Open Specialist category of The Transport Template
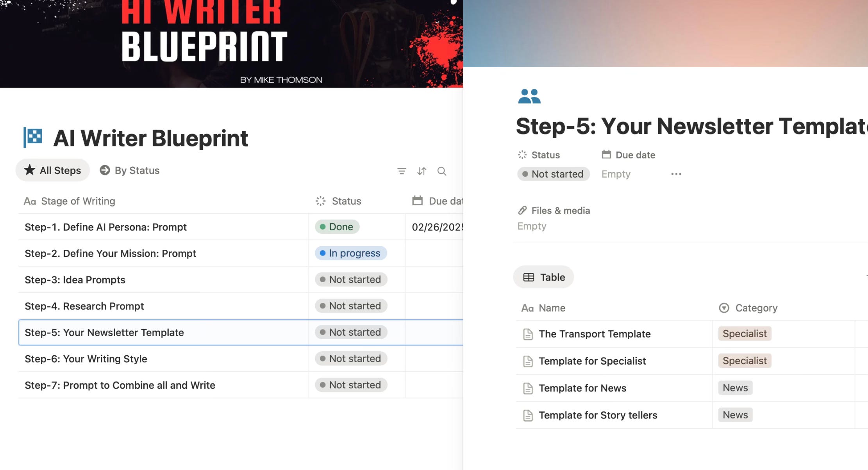Image resolution: width=868 pixels, height=470 pixels. pos(744,334)
